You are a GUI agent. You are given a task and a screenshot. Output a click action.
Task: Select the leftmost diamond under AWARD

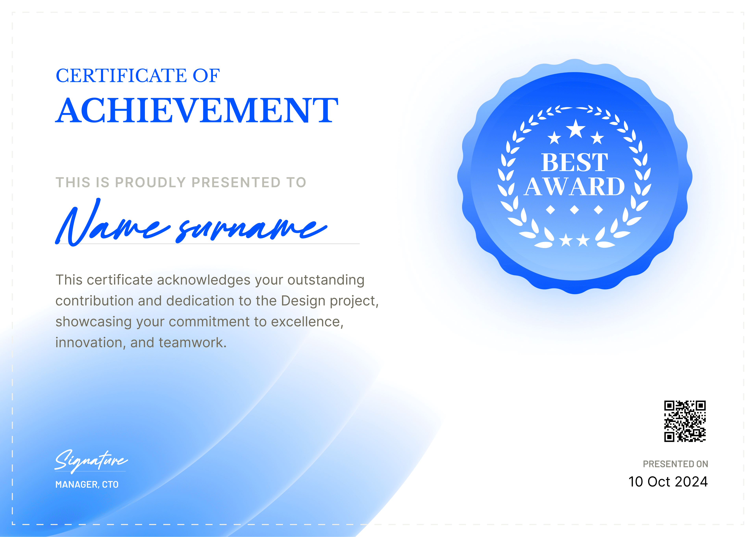[x=550, y=210]
